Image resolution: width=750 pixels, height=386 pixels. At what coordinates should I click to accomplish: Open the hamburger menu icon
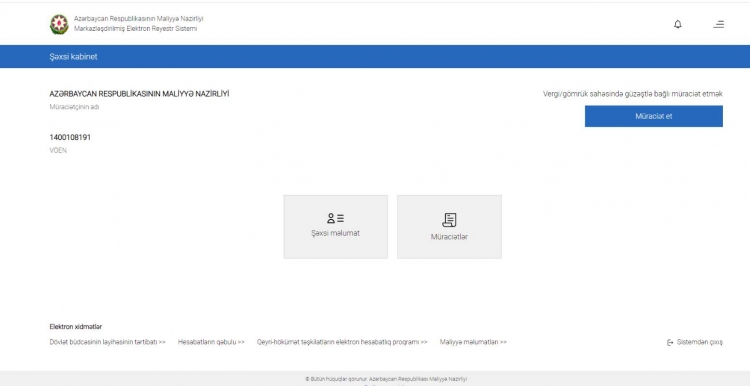pyautogui.click(x=718, y=24)
